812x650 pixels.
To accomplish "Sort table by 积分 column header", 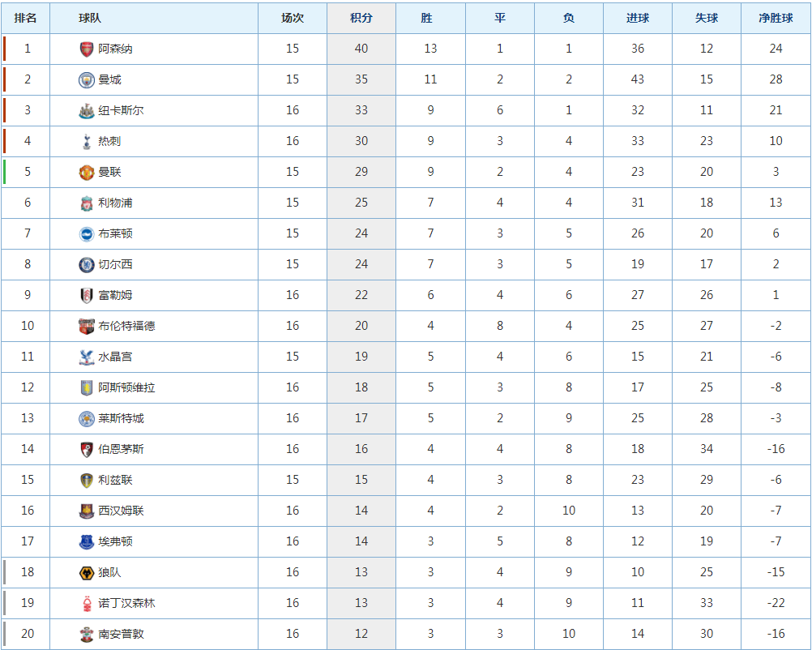I will point(361,18).
